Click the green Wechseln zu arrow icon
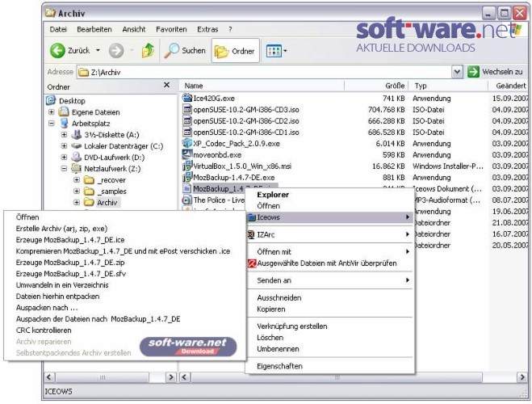532x404 pixels. (473, 72)
